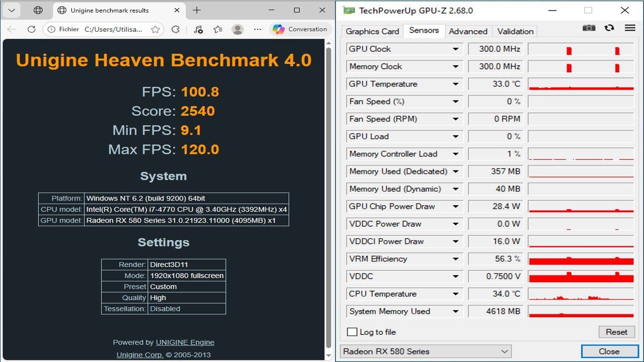Screen dimensions: 644x362
Task: Click the Score value 2540
Action: point(198,111)
